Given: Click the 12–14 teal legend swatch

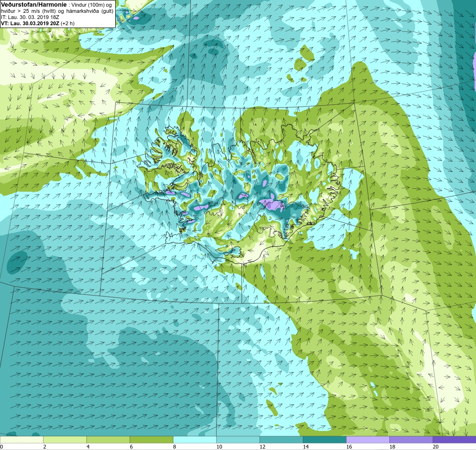Looking at the screenshot, I should (x=281, y=440).
